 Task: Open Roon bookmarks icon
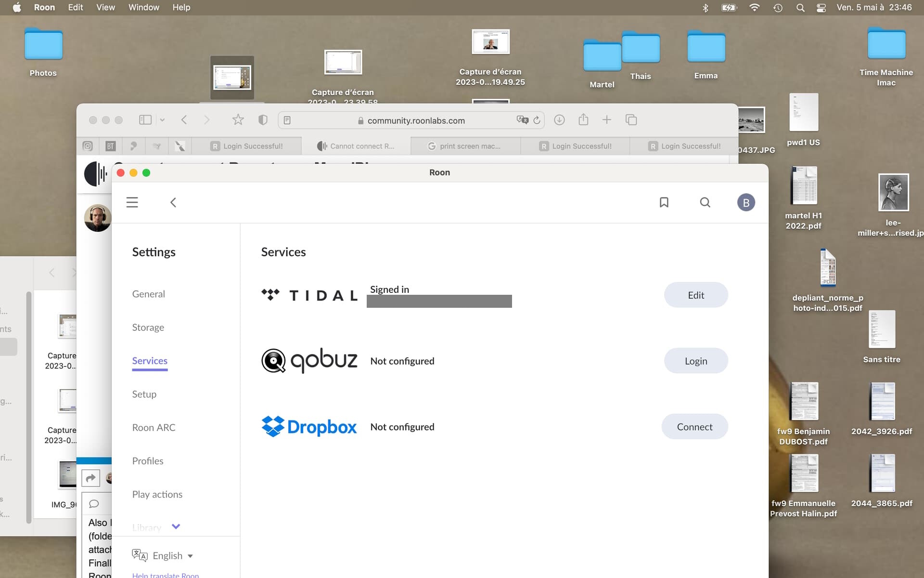pyautogui.click(x=664, y=202)
